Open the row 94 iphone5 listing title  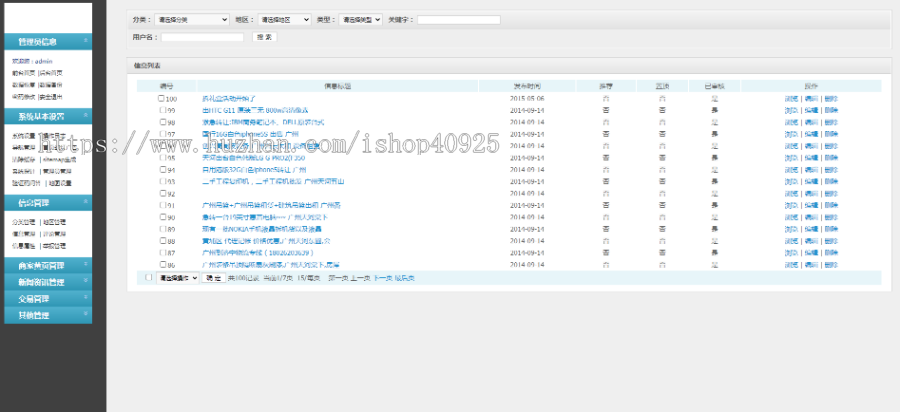click(x=254, y=170)
